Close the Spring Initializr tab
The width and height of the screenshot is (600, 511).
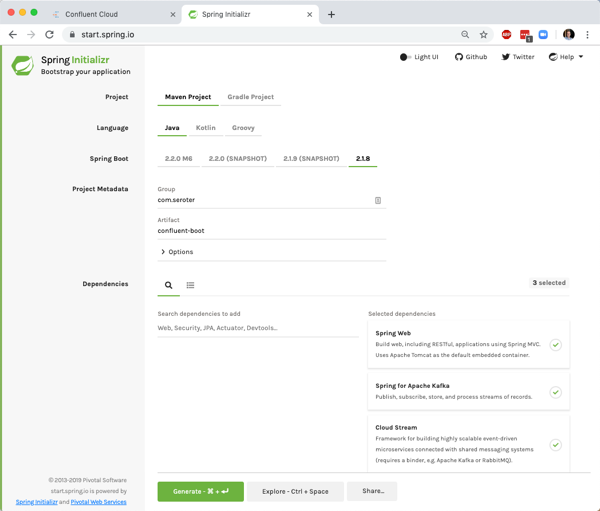pyautogui.click(x=310, y=15)
